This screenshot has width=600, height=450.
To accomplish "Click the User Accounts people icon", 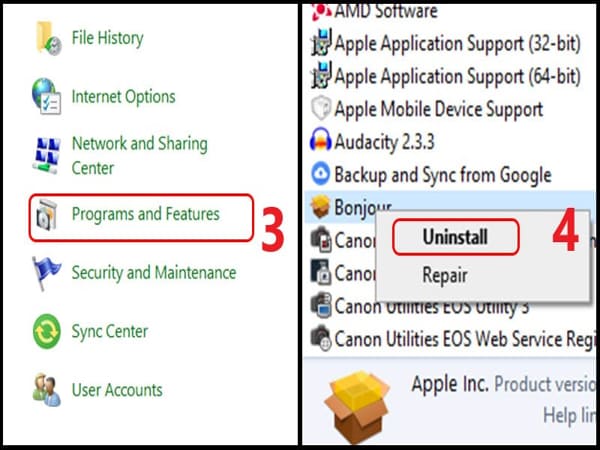I will [x=47, y=390].
